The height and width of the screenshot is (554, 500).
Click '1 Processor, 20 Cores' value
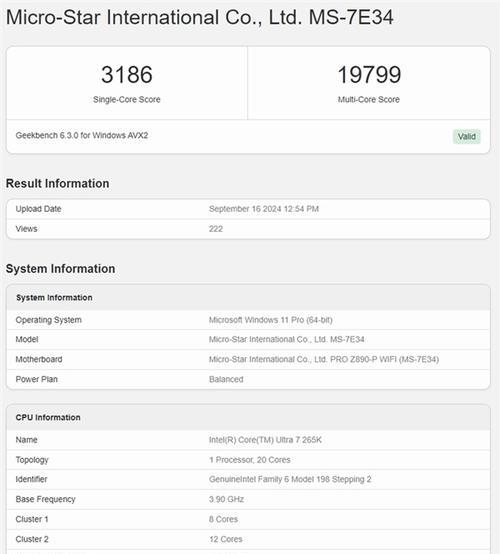click(x=249, y=460)
